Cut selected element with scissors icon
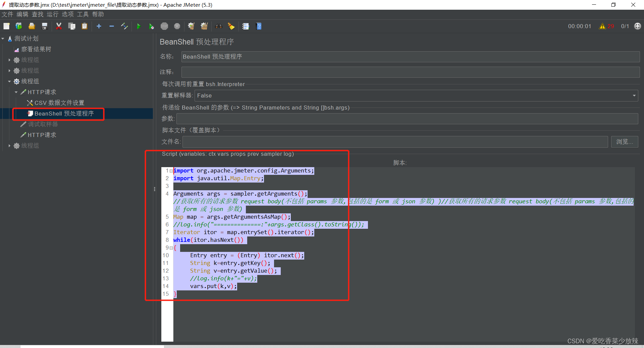 [x=59, y=26]
